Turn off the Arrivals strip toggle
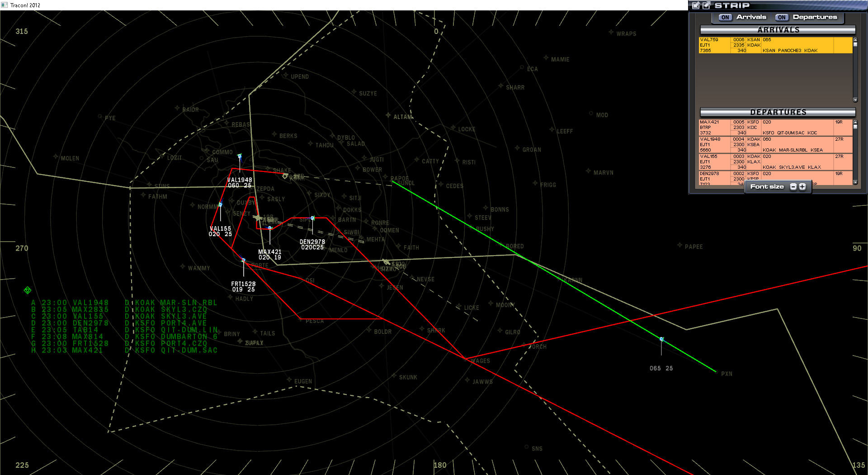 [x=725, y=17]
